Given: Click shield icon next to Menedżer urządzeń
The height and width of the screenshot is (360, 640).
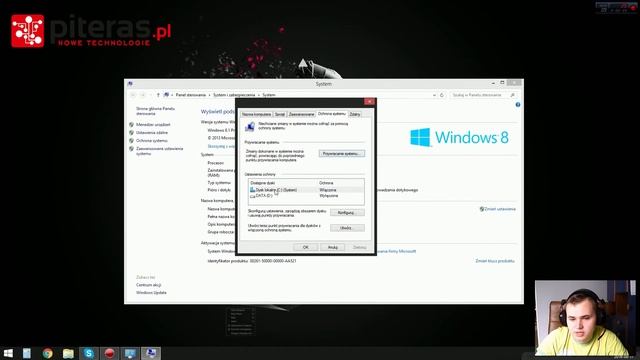Looking at the screenshot, I should point(131,124).
